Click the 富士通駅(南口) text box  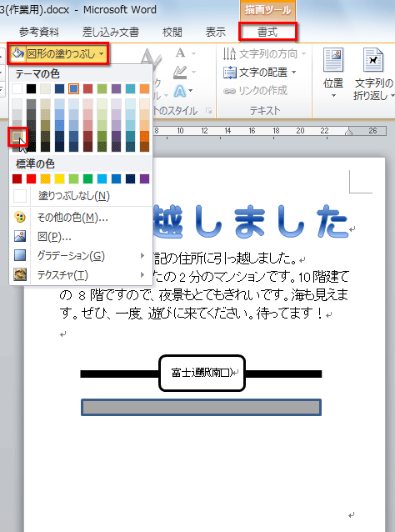tap(202, 374)
